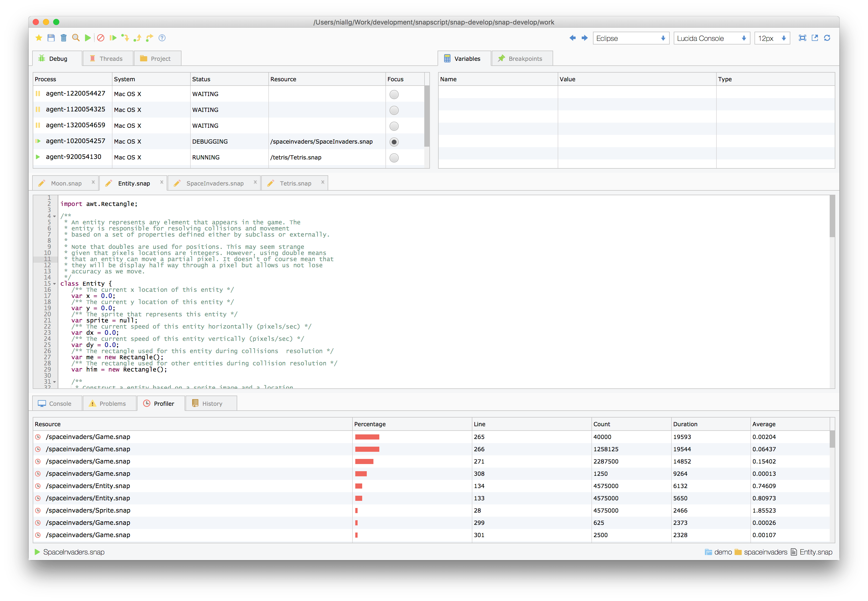Viewport: 868px width, 601px height.
Task: Close the SpaceInvaders.snap editor tab
Action: [x=255, y=182]
